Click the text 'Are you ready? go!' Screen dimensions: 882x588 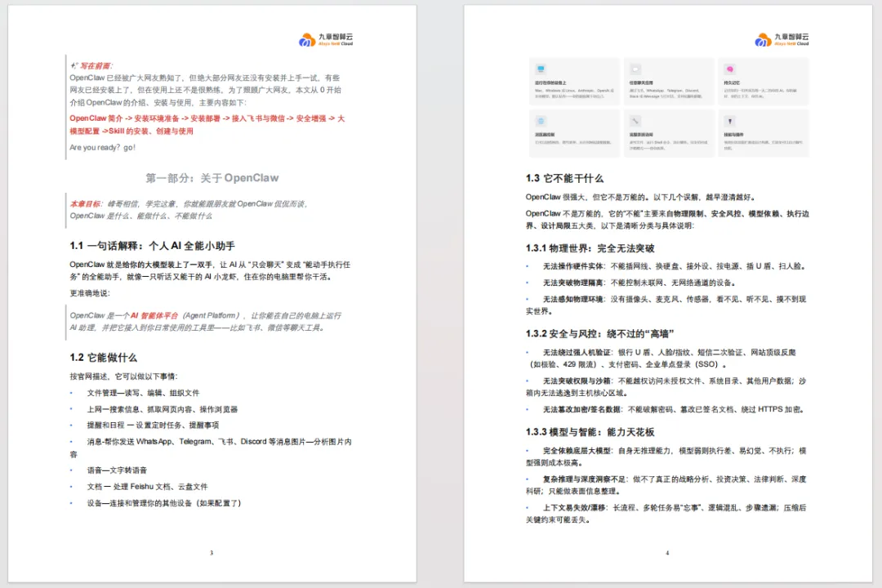point(102,148)
